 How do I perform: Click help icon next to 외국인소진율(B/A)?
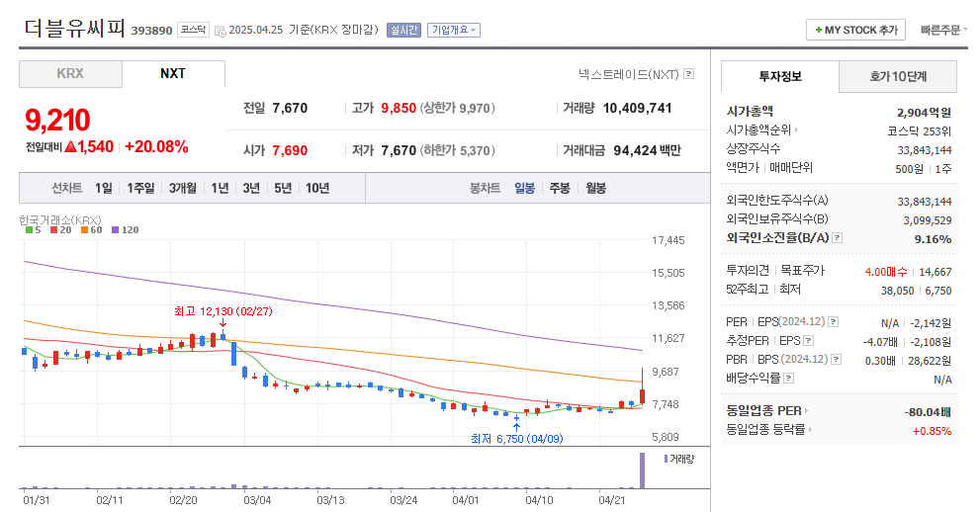[x=838, y=238]
